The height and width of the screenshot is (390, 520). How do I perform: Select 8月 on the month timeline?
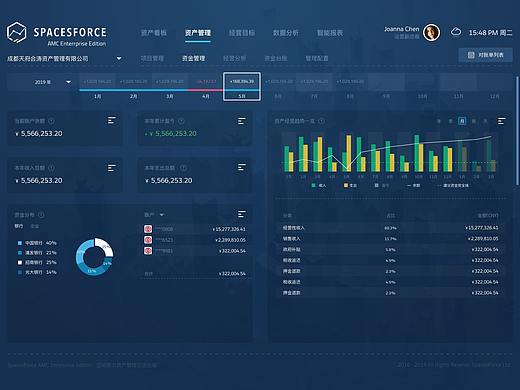[x=350, y=96]
